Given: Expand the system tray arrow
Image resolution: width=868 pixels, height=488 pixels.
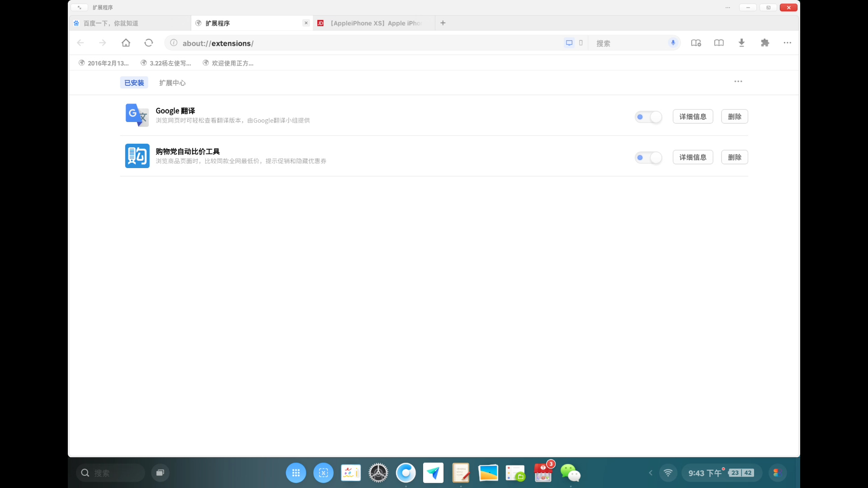Looking at the screenshot, I should [x=651, y=473].
